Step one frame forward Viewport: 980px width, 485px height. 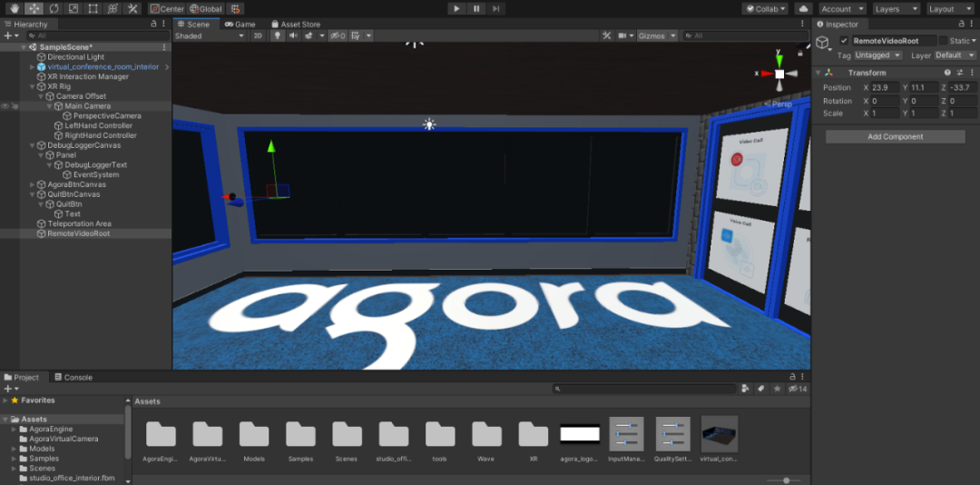(495, 9)
